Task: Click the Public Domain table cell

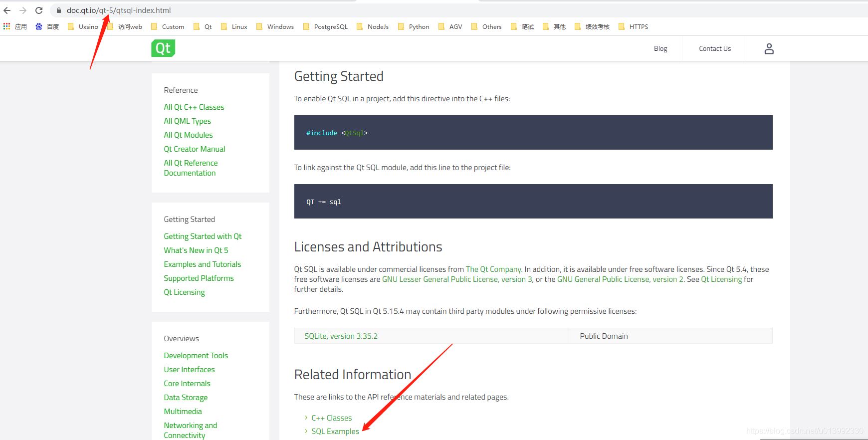Action: pos(671,336)
